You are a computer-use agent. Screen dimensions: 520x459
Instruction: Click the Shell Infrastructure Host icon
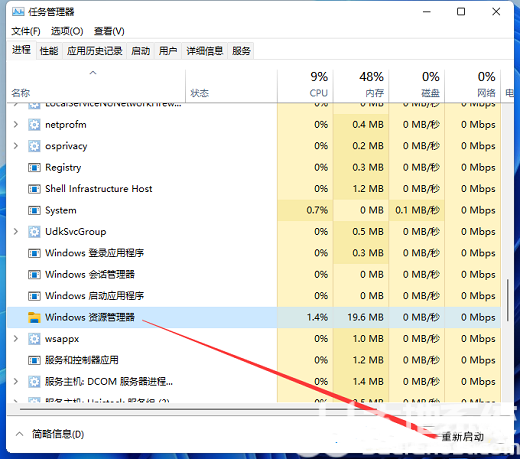point(34,189)
